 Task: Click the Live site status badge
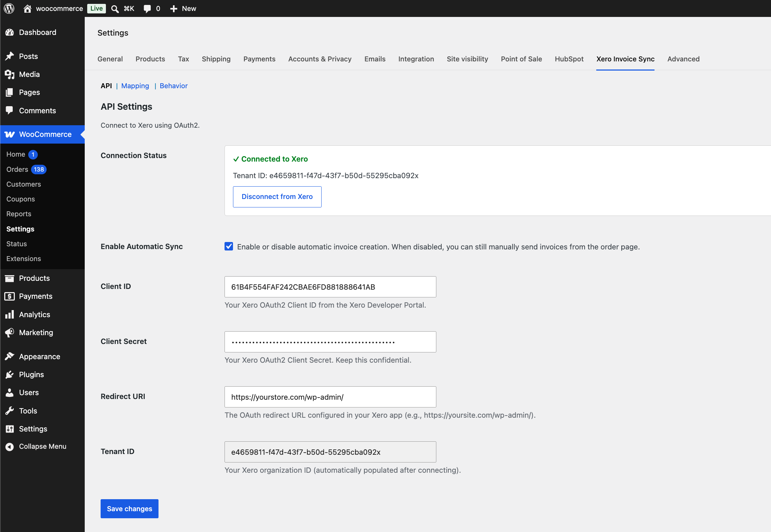(x=96, y=8)
